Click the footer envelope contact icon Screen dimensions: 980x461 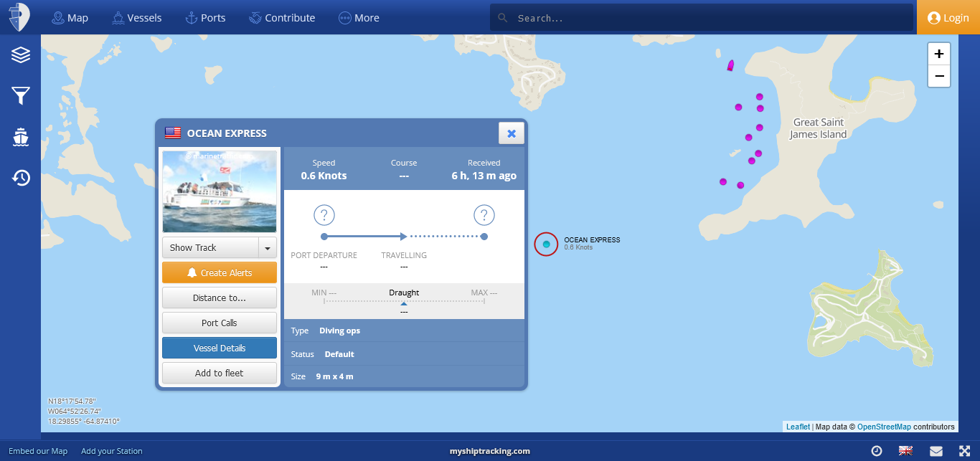[x=936, y=451]
